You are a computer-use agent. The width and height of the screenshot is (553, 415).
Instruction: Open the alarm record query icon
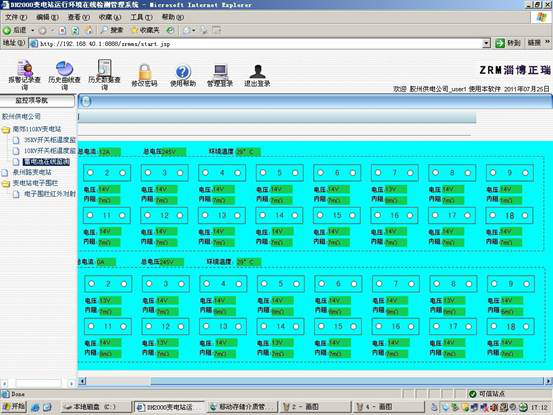coord(25,69)
